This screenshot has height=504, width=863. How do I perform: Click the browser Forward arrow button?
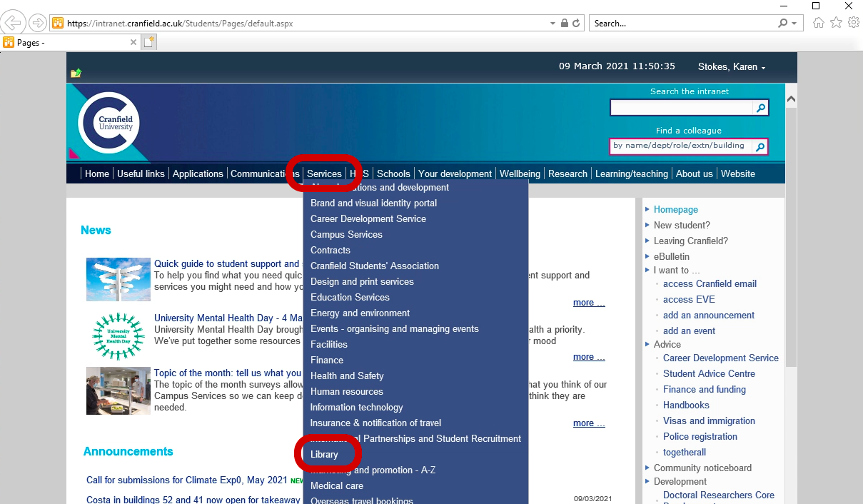(x=37, y=23)
